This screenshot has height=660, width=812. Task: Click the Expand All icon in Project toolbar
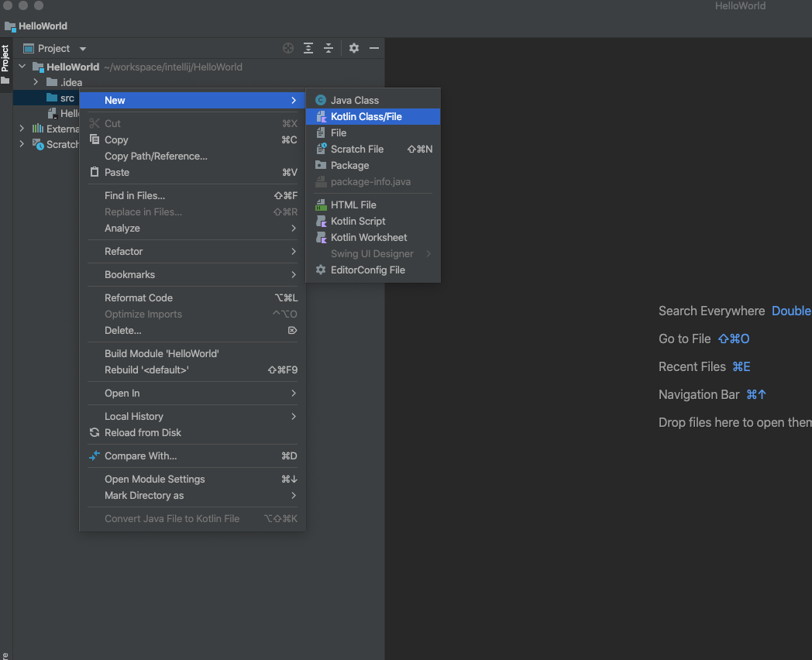coord(308,48)
